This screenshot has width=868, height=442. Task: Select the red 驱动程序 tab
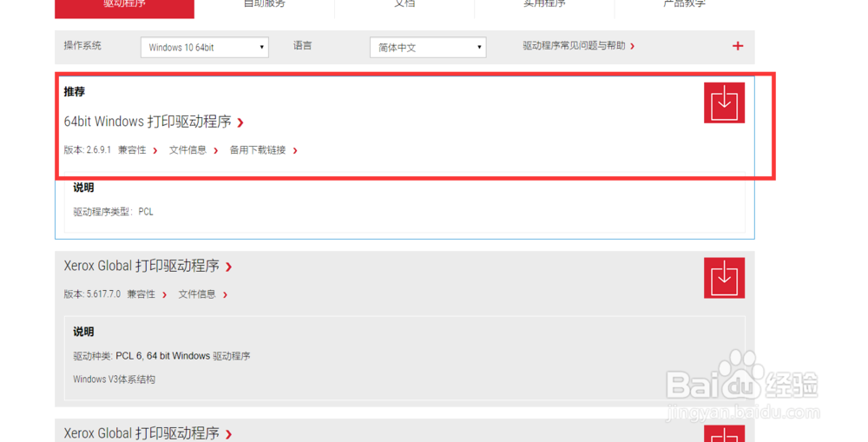(x=124, y=8)
